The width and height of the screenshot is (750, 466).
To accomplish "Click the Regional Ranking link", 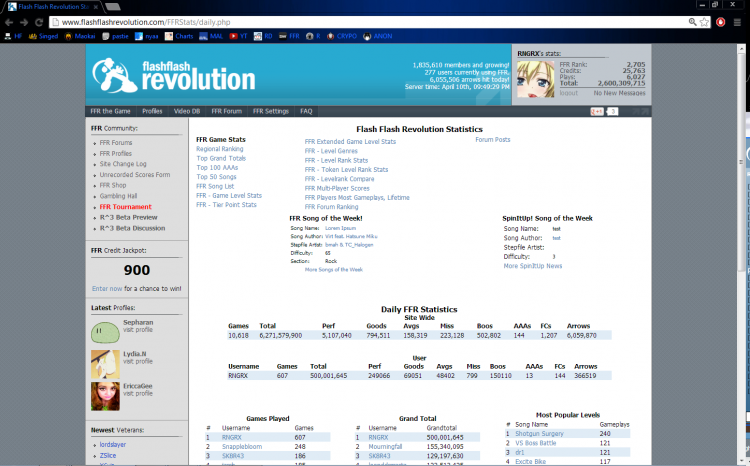I will click(219, 149).
